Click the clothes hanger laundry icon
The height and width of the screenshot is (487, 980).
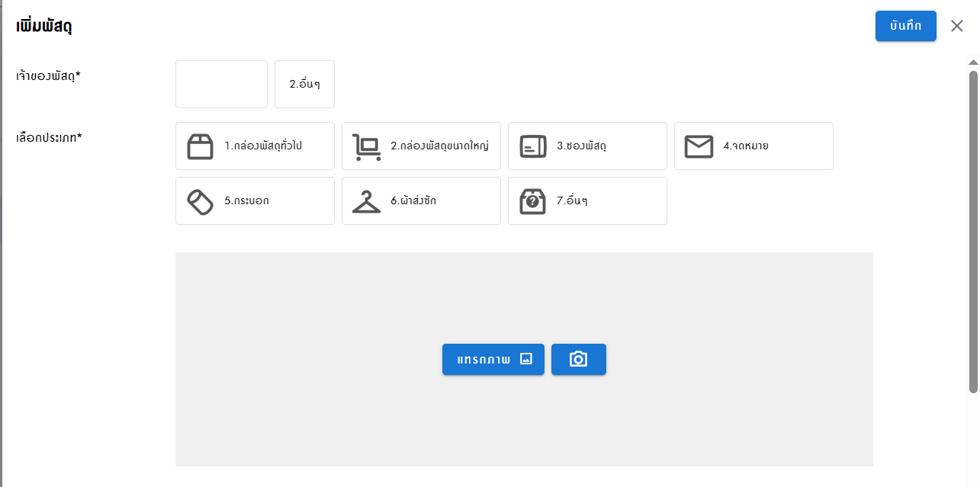(366, 201)
